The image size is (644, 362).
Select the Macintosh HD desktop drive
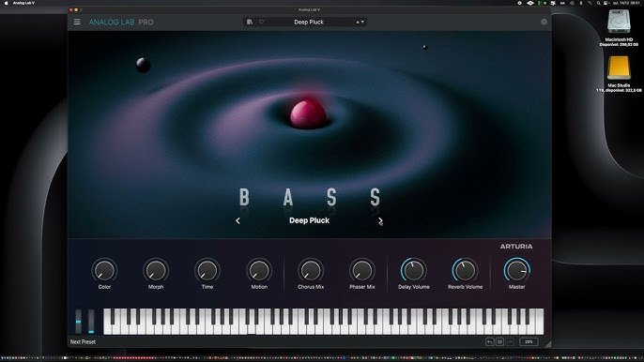pyautogui.click(x=619, y=23)
